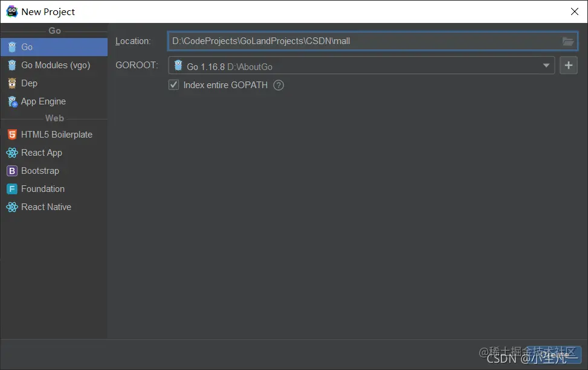
Task: Select the Go project type
Action: tap(54, 47)
